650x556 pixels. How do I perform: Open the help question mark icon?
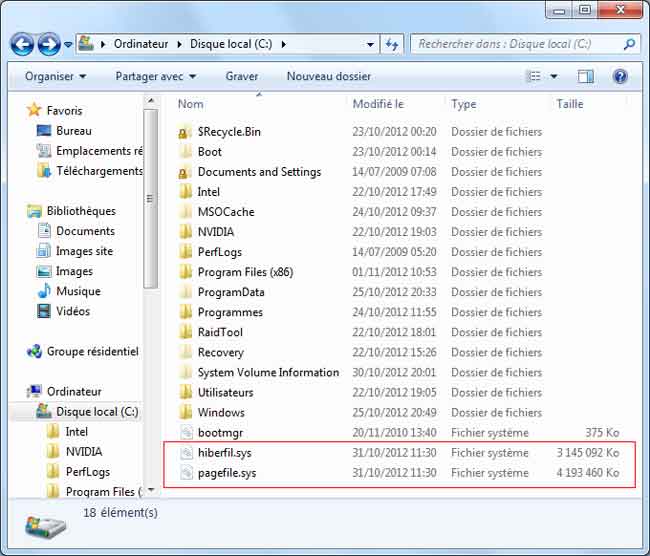[620, 76]
